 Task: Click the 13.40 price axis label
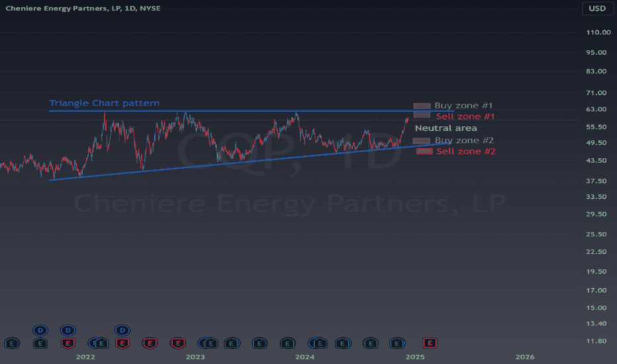[596, 324]
